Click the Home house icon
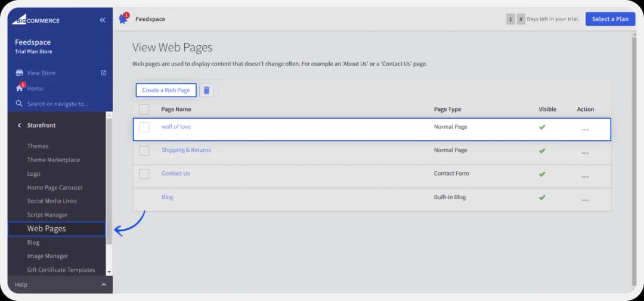This screenshot has width=644, height=301. [19, 88]
